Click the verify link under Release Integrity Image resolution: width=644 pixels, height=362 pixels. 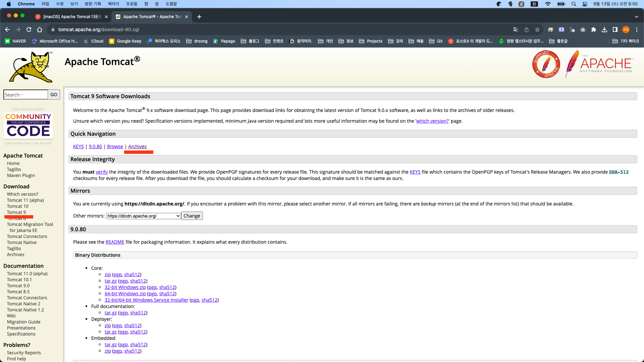102,172
